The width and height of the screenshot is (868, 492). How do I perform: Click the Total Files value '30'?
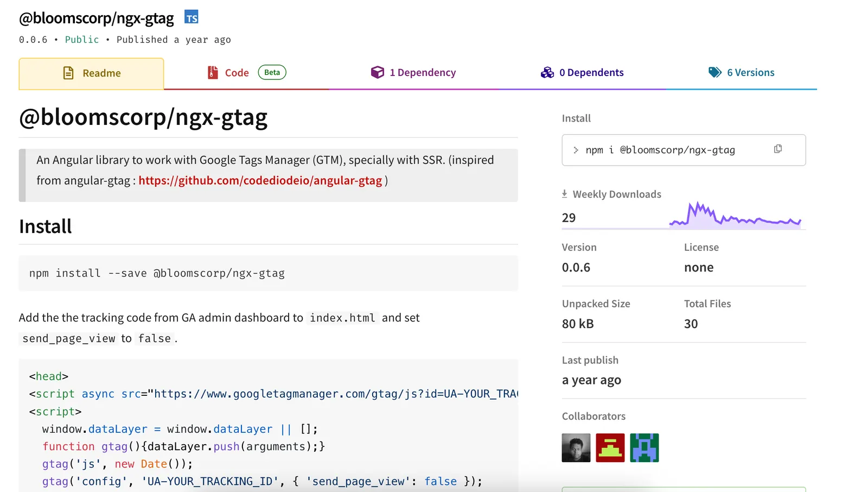click(x=691, y=324)
